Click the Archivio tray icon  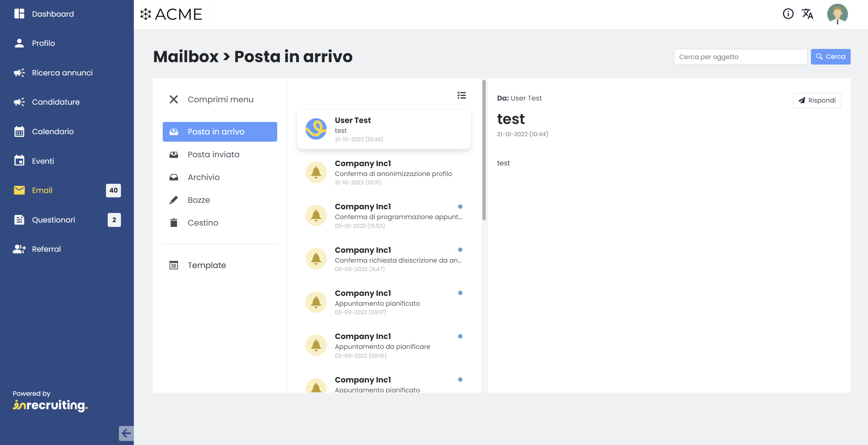tap(174, 177)
